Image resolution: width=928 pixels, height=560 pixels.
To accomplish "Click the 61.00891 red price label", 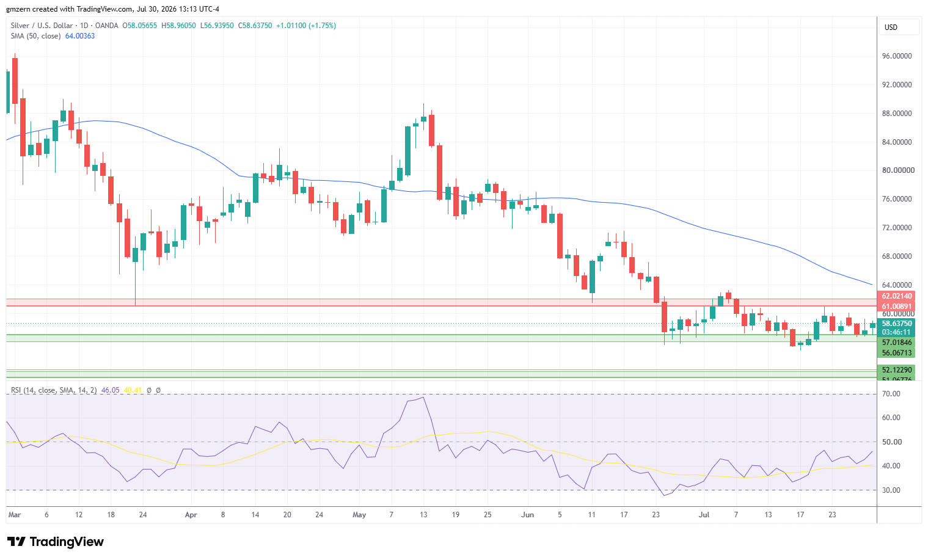I will pos(896,307).
